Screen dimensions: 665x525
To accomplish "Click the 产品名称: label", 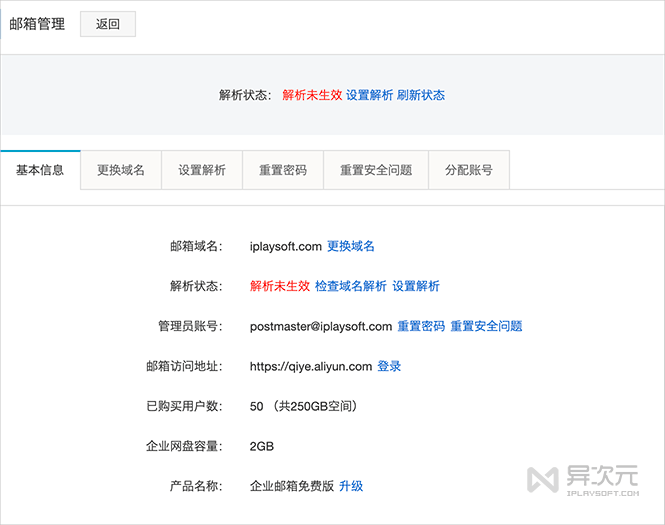I will coord(196,486).
